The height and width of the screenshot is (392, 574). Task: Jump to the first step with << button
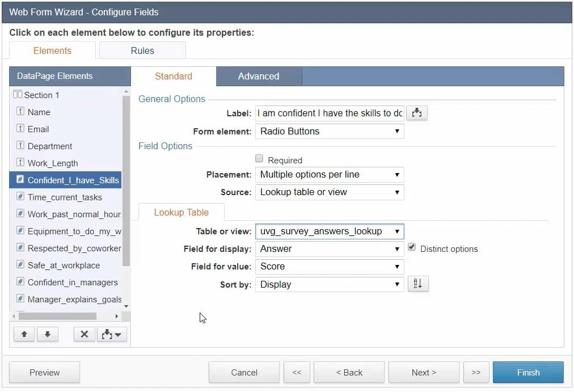tap(297, 373)
